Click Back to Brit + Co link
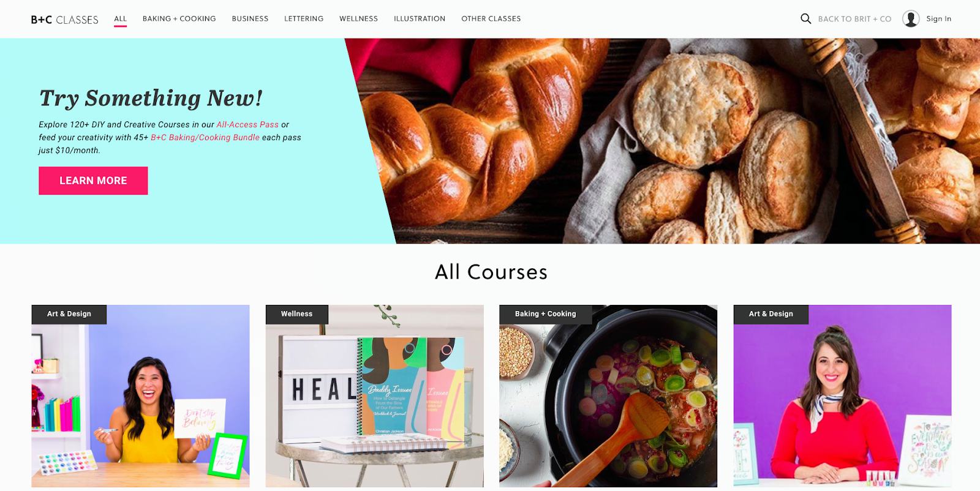Screen dimensions: 980x491 point(854,19)
